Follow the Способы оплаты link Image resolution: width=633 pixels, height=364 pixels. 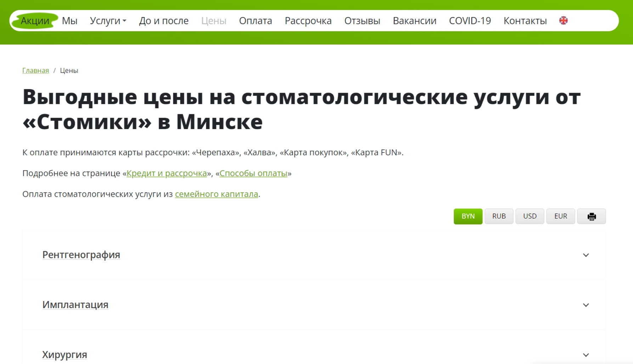click(x=253, y=173)
